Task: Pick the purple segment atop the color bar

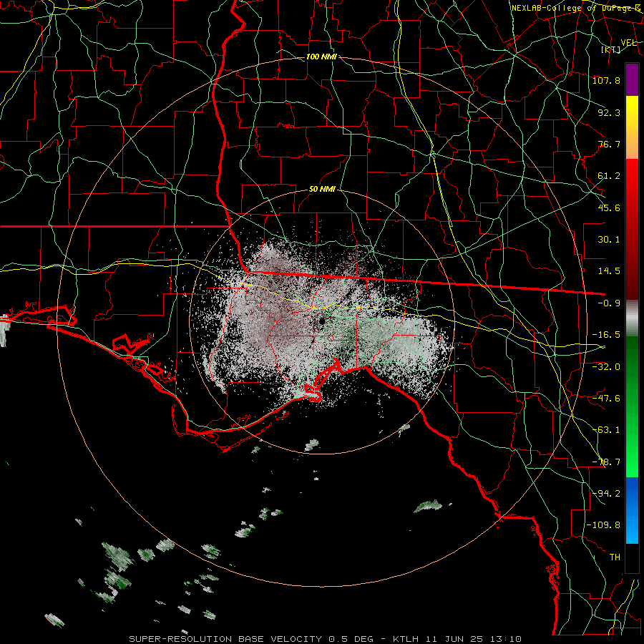Action: [x=632, y=79]
